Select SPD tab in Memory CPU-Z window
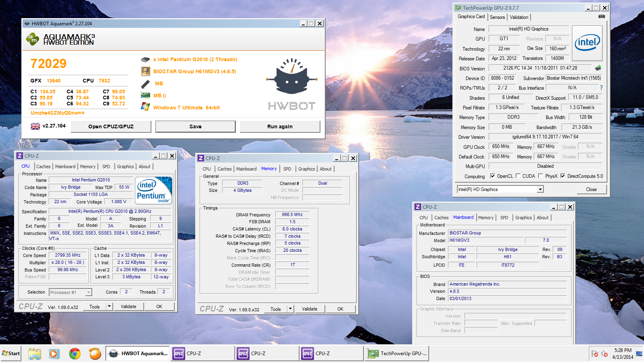Viewport: 644px width, 362px height. (287, 169)
